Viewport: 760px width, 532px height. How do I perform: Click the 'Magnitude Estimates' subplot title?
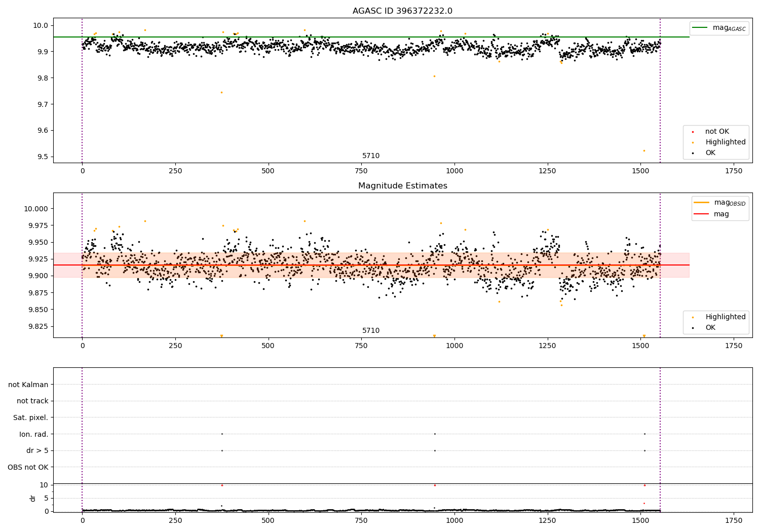coord(402,186)
